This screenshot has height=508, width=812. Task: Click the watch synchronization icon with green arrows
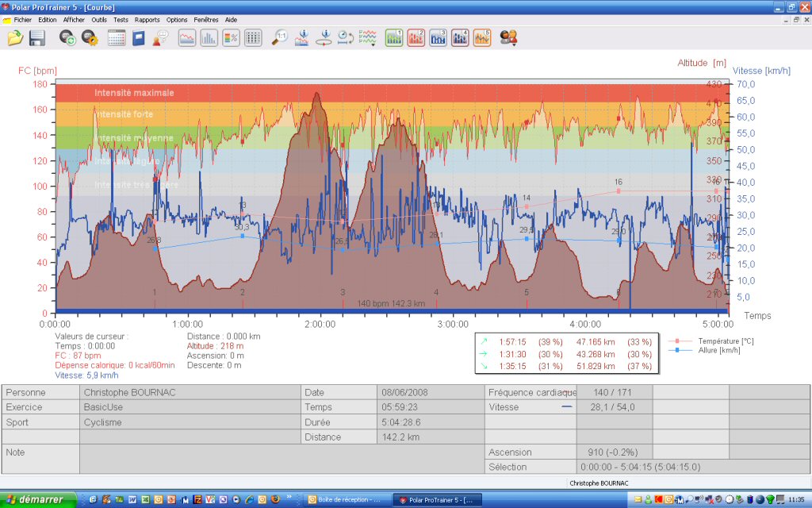point(67,38)
